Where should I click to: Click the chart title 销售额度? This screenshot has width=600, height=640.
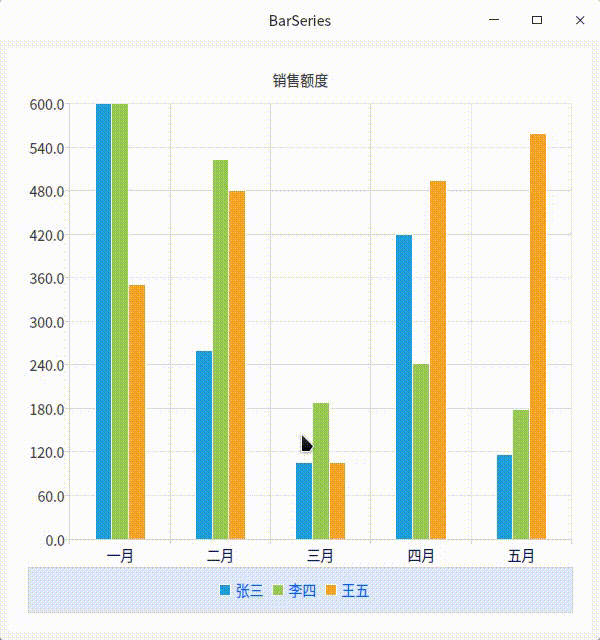click(300, 81)
